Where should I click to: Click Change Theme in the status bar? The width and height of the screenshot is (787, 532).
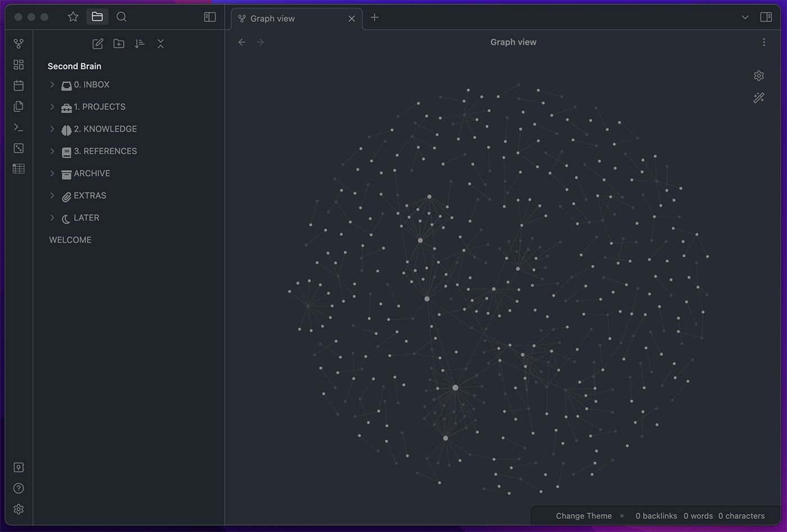(584, 516)
